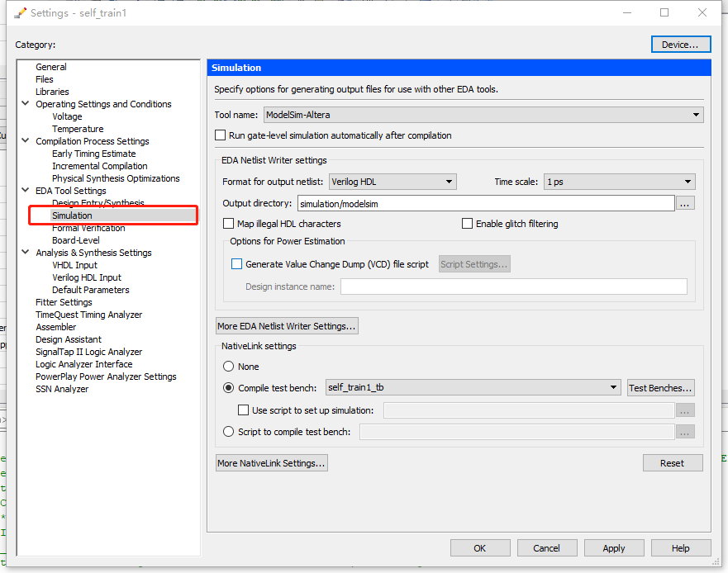
Task: Select PowerPlay Power Analyzer Settings
Action: click(x=106, y=376)
